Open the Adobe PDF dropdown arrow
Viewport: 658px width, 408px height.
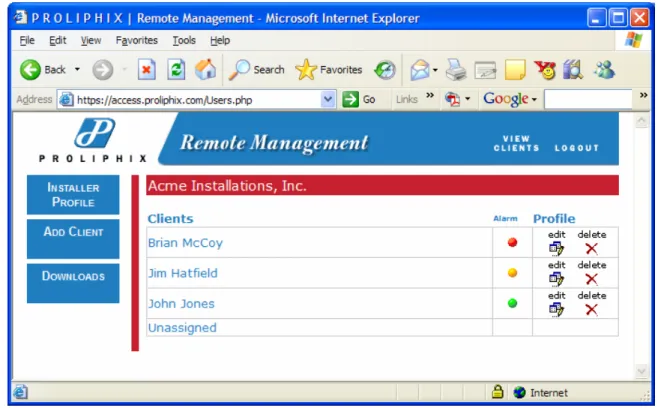(x=467, y=99)
